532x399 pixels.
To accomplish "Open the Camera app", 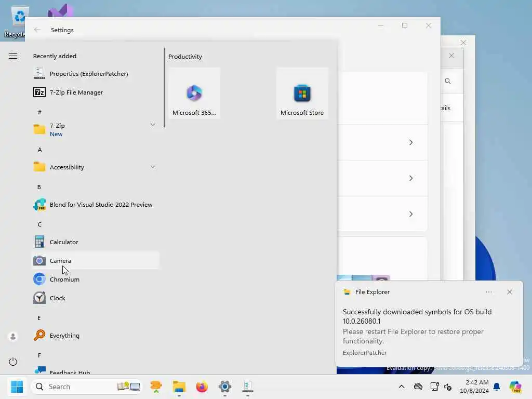I will [96, 261].
